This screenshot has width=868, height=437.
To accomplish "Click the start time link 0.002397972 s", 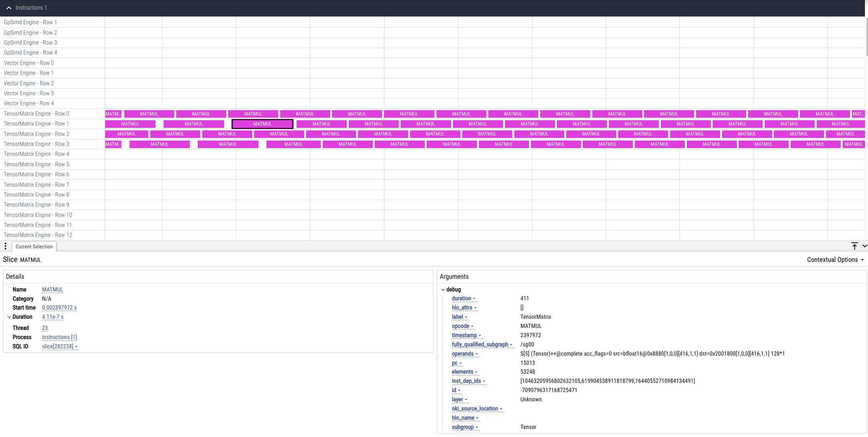I will 59,308.
